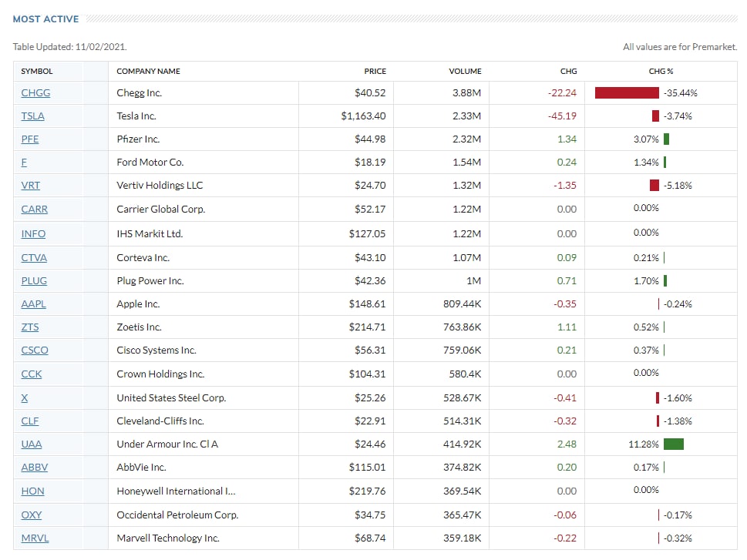Click the F symbol for Ford

click(x=24, y=163)
